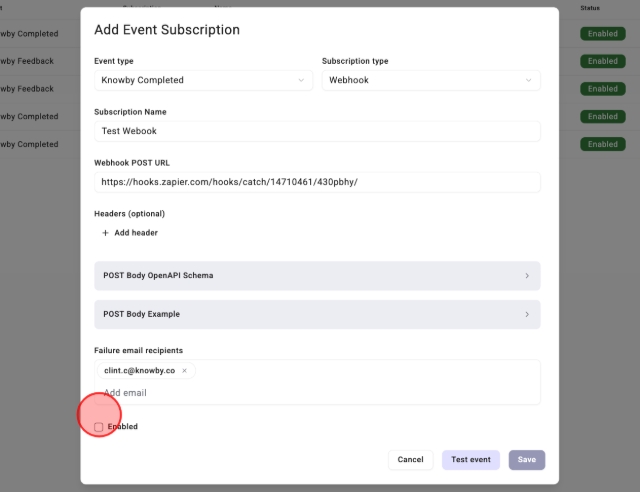
Task: Click the Add Event Subscription heading
Action: coord(167,30)
